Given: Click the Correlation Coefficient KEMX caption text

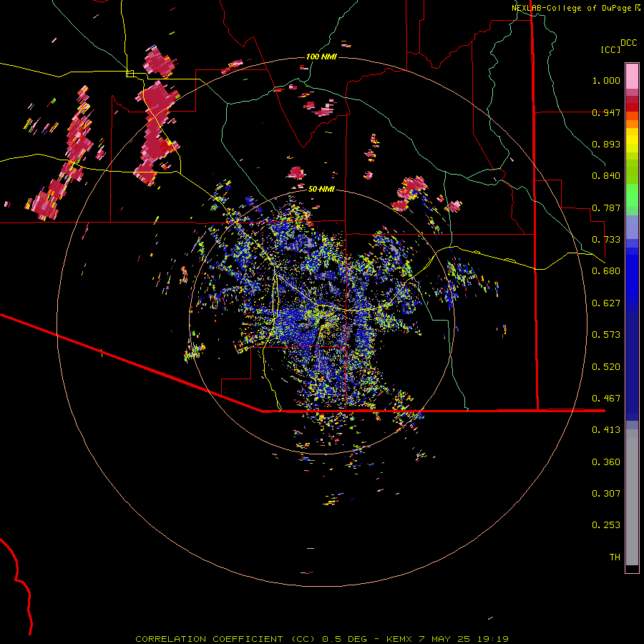Looking at the screenshot, I should pos(321,639).
